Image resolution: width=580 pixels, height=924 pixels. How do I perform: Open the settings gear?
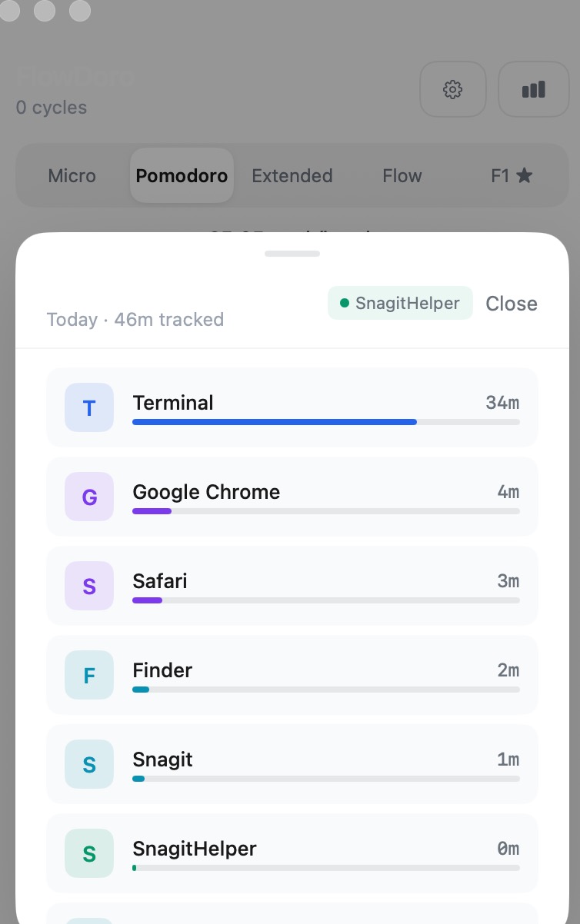[x=453, y=89]
